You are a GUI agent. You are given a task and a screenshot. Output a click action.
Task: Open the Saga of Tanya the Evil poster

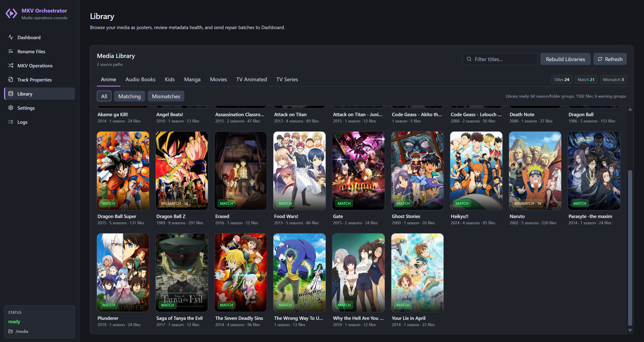point(182,272)
